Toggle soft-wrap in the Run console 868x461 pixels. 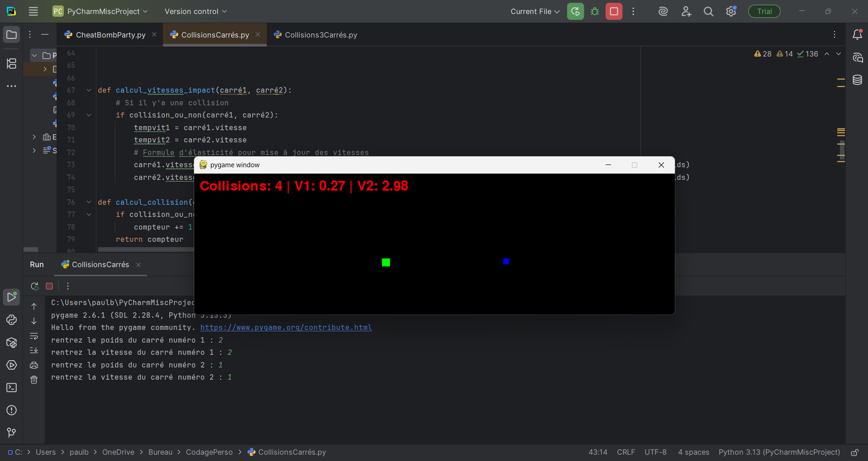[34, 336]
